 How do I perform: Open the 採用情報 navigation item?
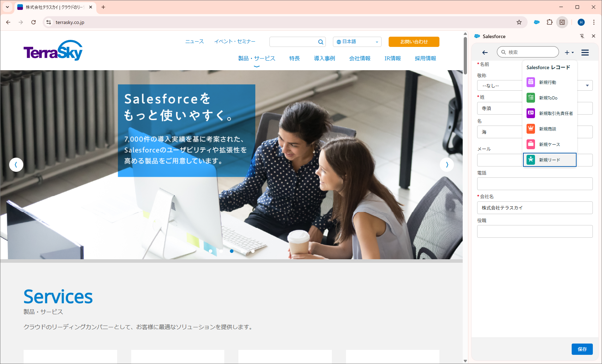click(x=425, y=59)
